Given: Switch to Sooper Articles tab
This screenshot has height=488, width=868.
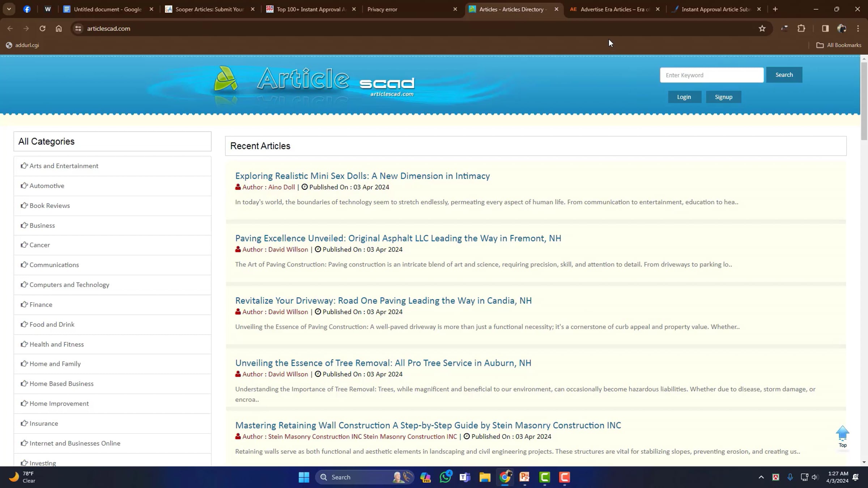Looking at the screenshot, I should click(x=209, y=9).
